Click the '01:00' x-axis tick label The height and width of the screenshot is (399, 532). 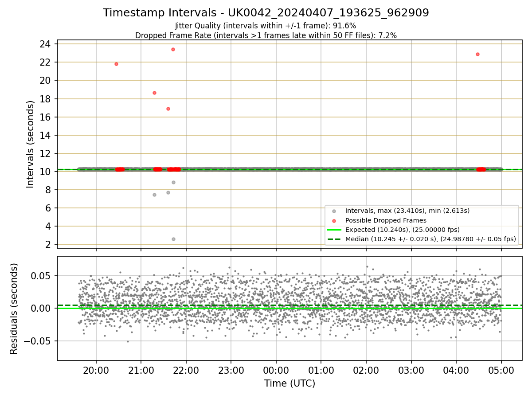pos(321,370)
